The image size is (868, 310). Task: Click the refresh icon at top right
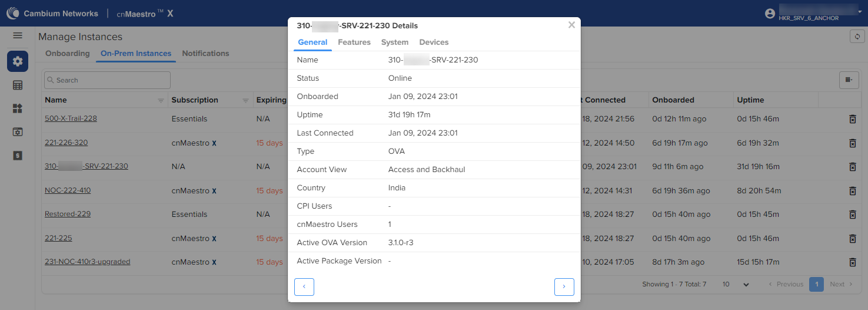pos(857,37)
